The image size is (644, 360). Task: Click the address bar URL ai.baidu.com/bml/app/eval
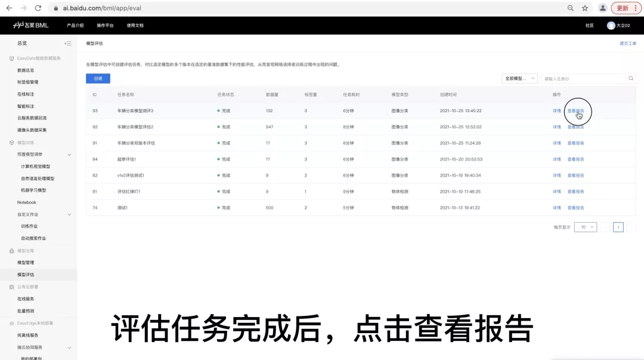pos(102,8)
